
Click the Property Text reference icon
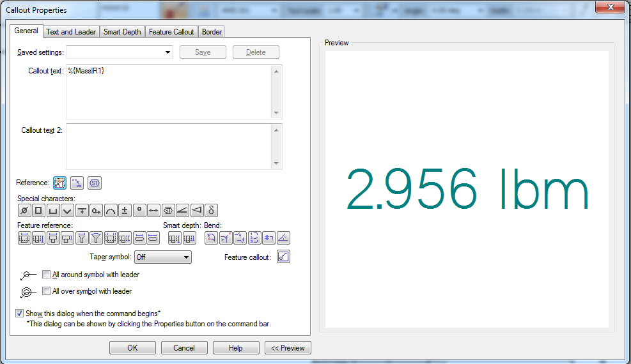pos(59,183)
